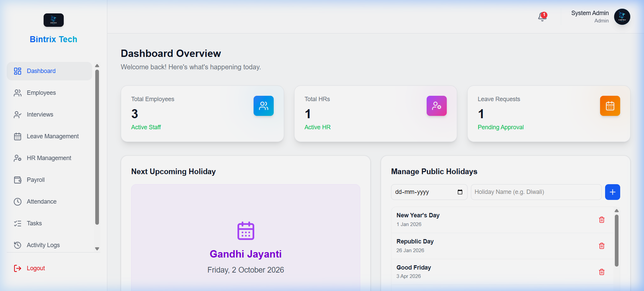Click the holidays list scrollbar thumb

click(x=616, y=240)
